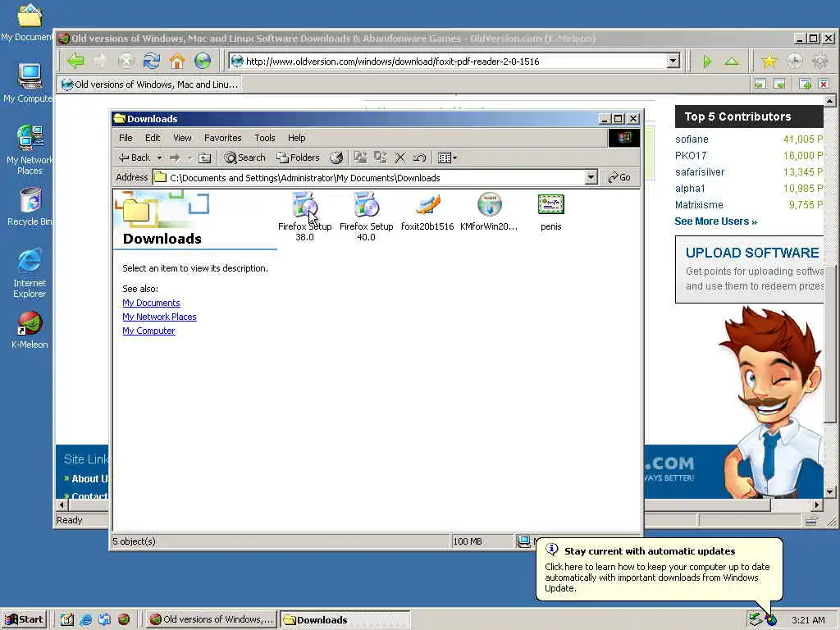Open the Favorites menu

click(x=223, y=138)
